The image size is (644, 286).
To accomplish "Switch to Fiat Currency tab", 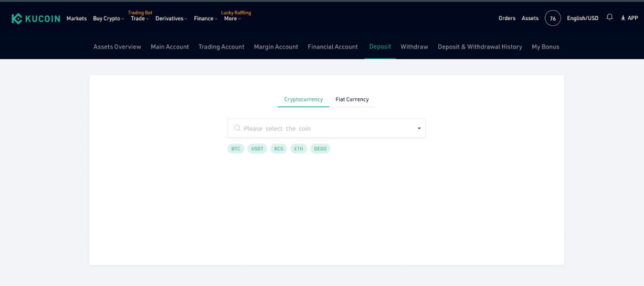I will coord(352,100).
